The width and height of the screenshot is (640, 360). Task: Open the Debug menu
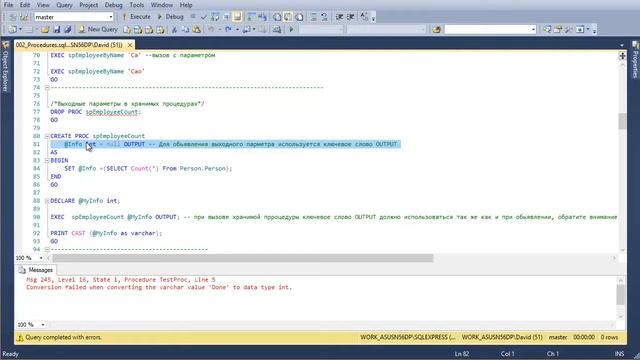point(113,5)
